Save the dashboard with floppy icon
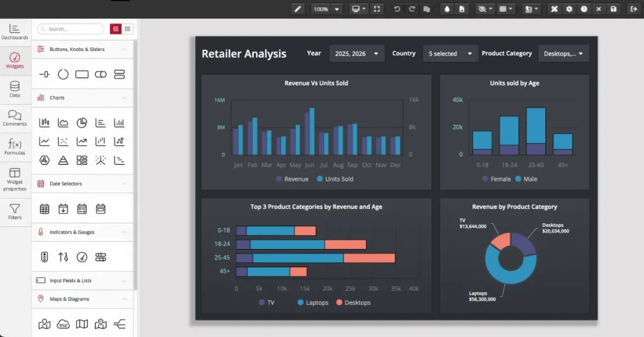Screen dimensions: 644x337 click(614, 9)
